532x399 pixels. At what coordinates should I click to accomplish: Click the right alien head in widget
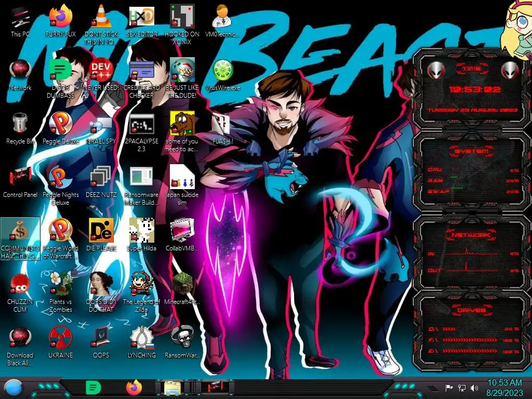[x=510, y=71]
